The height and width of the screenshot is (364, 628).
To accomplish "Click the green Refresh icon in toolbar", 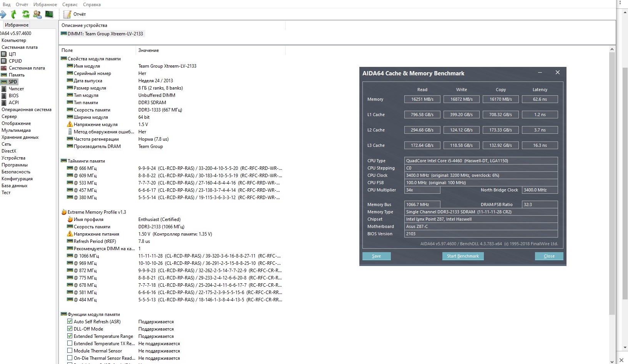I will click(26, 14).
